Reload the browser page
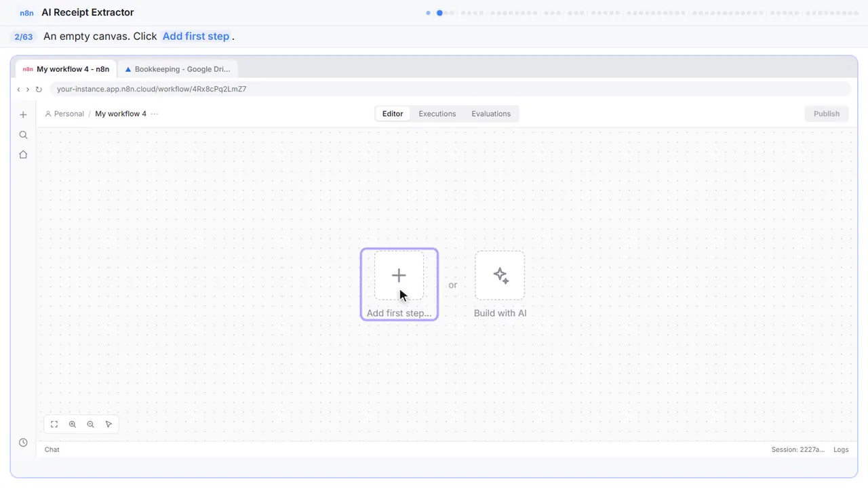 pos(39,89)
